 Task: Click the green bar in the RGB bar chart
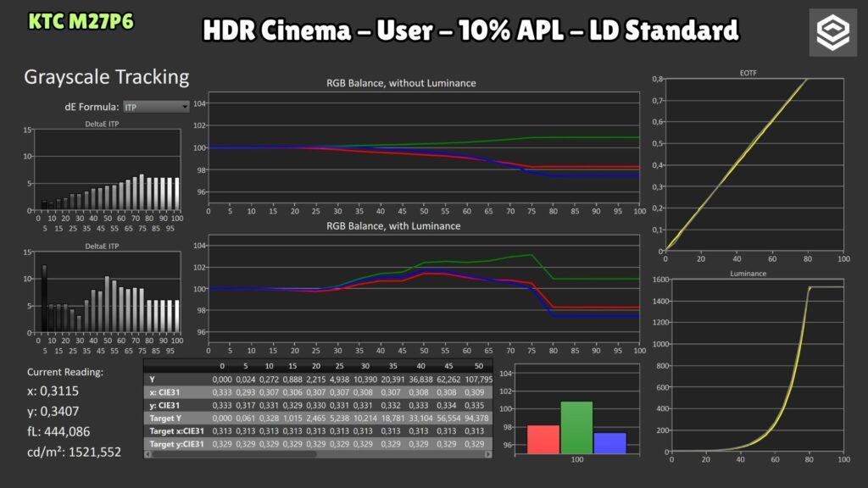tap(576, 428)
